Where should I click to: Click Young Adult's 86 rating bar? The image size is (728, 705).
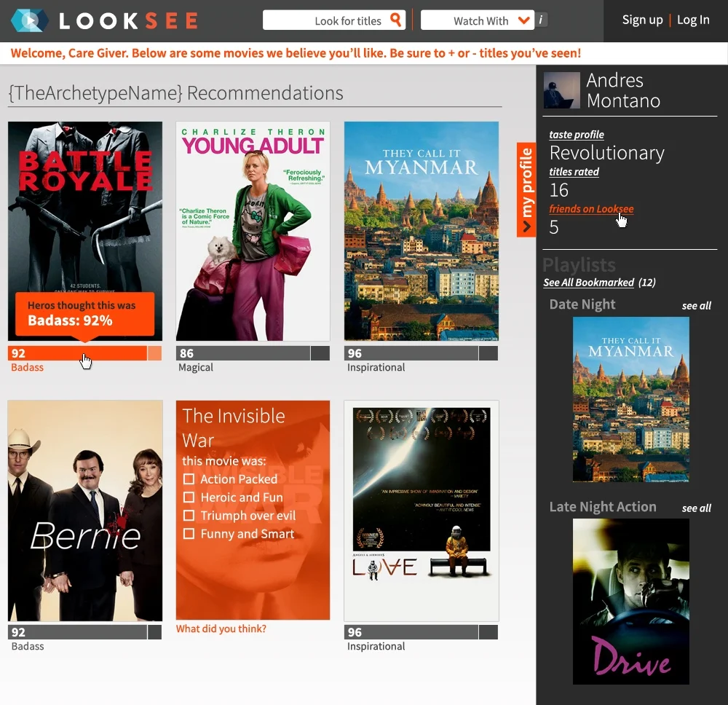pos(243,353)
